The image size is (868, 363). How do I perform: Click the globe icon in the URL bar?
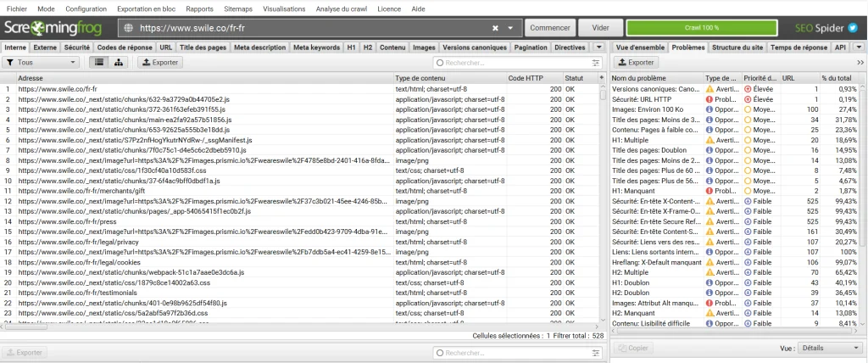point(129,28)
